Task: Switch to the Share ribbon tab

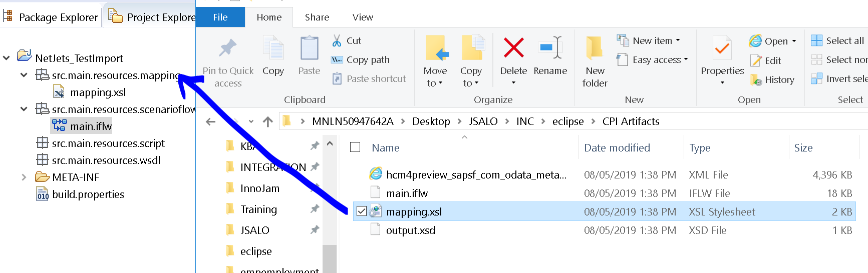Action: coord(317,17)
